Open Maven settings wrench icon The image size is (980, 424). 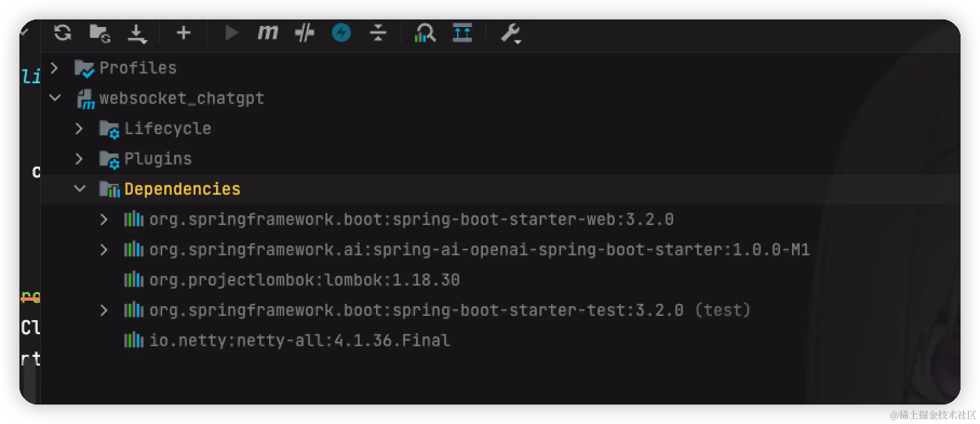click(x=511, y=34)
